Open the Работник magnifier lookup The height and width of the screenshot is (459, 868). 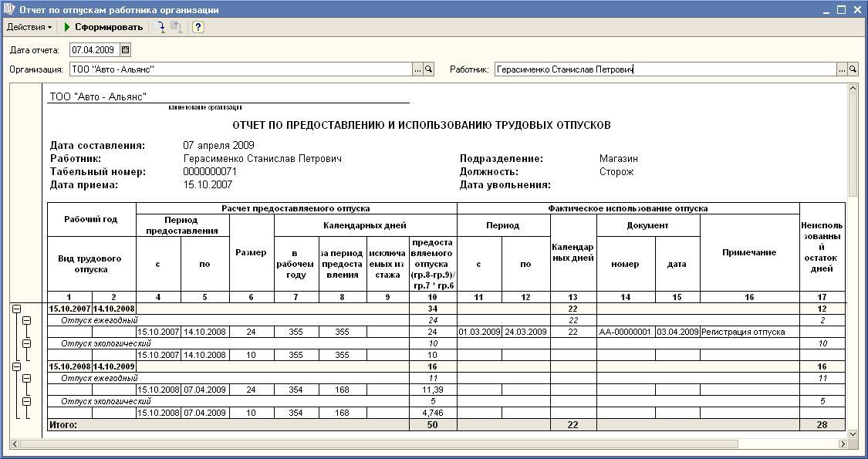click(853, 69)
